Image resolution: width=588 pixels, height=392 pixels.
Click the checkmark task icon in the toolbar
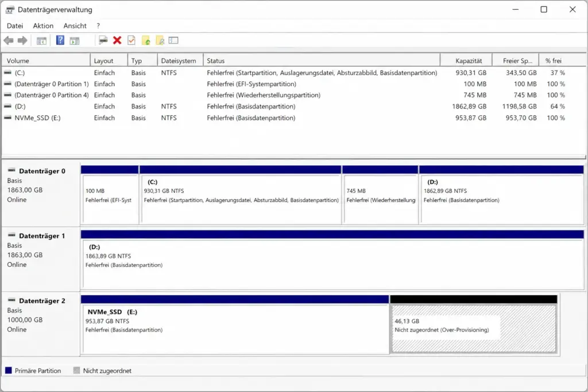(131, 40)
